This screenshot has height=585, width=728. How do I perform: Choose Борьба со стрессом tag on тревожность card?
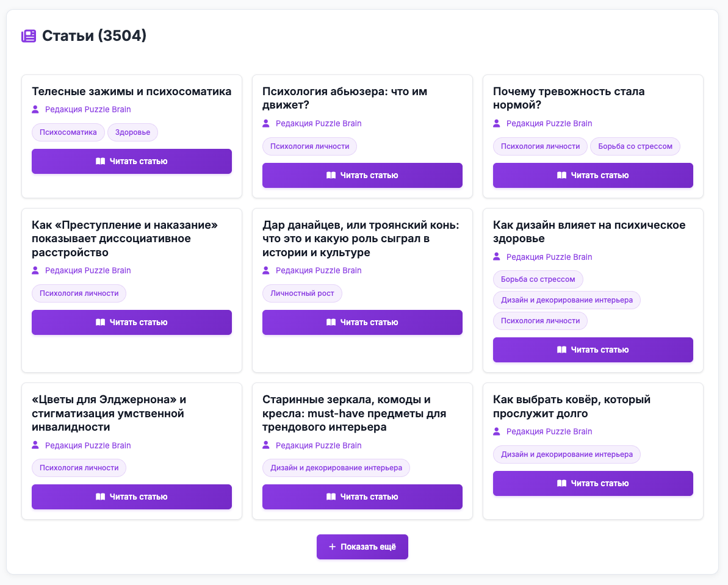coord(635,146)
